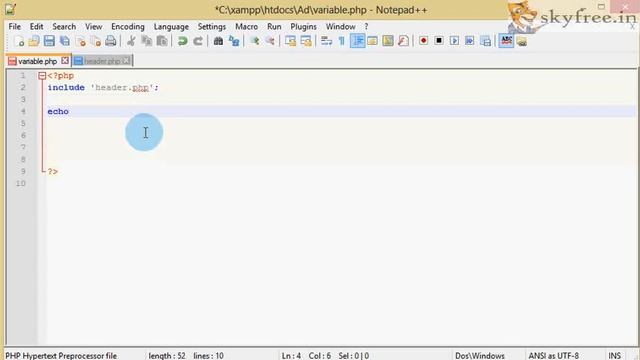
Task: Click the last toolbar icon after spell check
Action: (522, 41)
